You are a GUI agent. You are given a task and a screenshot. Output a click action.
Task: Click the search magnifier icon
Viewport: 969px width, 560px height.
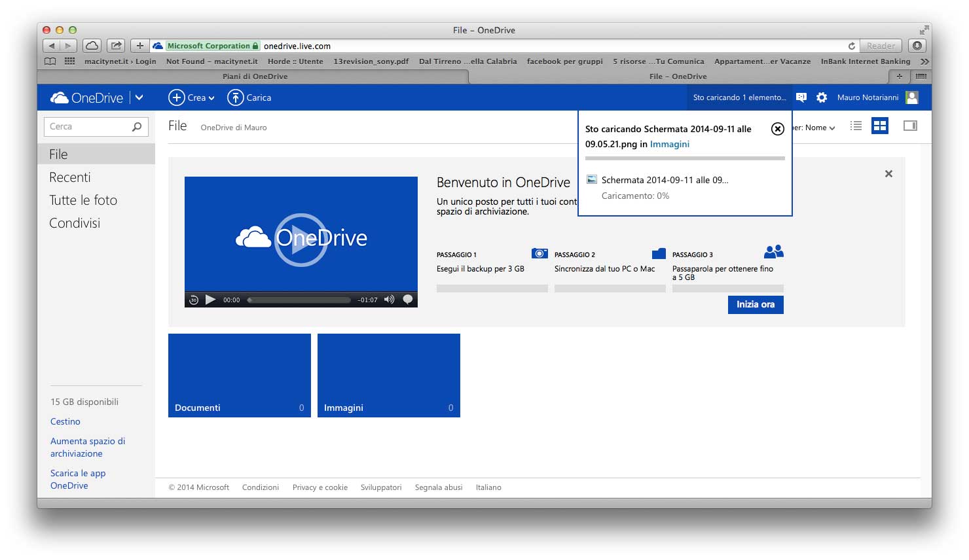click(137, 127)
